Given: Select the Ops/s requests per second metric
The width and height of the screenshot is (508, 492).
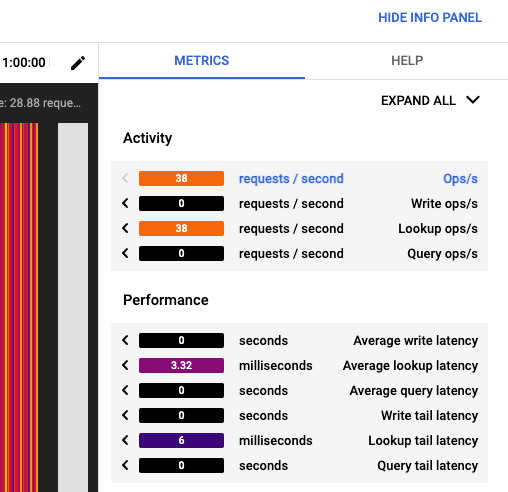Looking at the screenshot, I should [299, 179].
